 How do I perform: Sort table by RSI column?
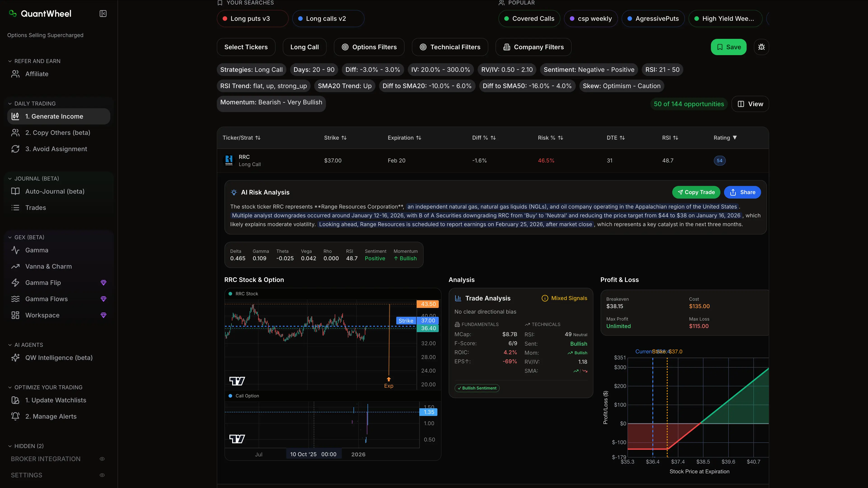point(670,138)
